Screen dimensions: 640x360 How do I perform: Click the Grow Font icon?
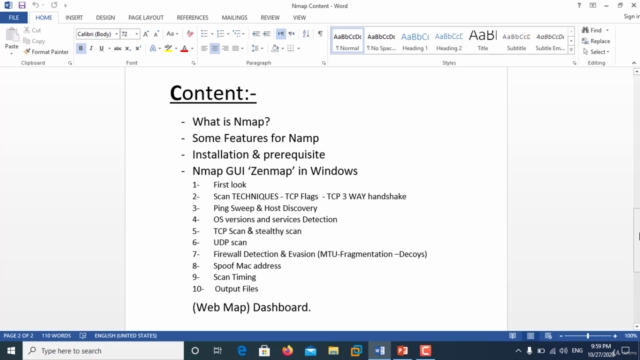pos(146,34)
